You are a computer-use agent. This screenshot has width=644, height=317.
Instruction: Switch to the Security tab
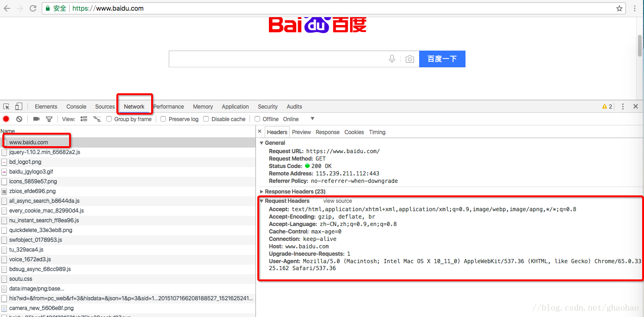tap(268, 106)
